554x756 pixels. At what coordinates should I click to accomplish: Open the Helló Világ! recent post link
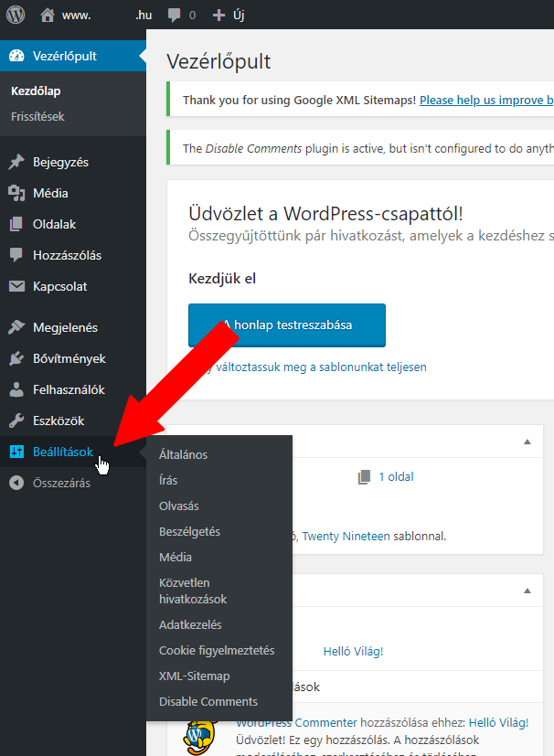tap(353, 652)
